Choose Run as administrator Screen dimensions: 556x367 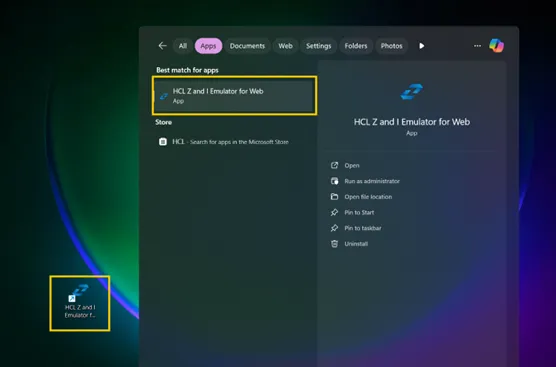tap(372, 181)
